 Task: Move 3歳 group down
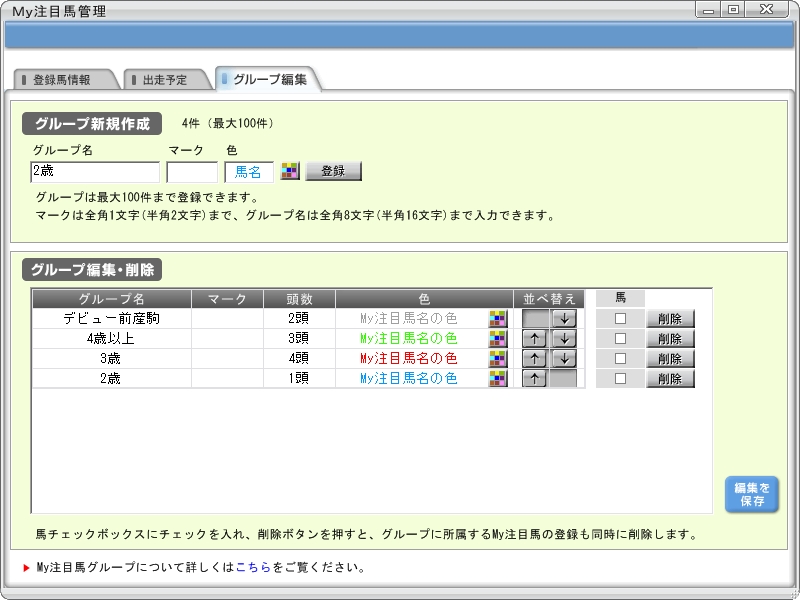[564, 358]
